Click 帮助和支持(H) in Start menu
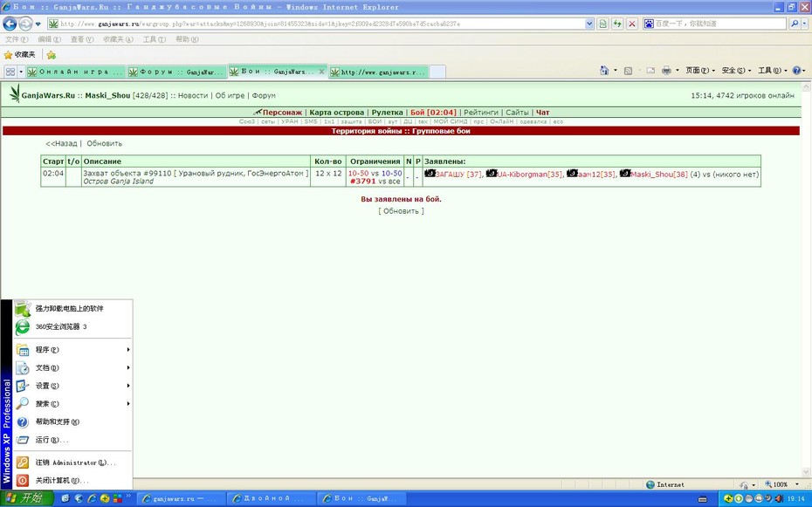812x507 pixels. point(72,421)
